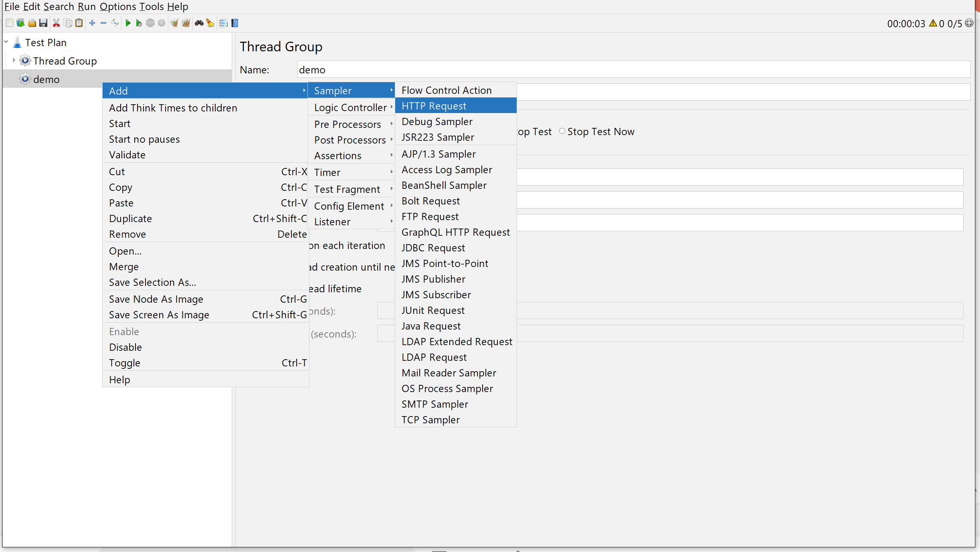Open the Tools menu
The width and height of the screenshot is (980, 552).
coord(151,6)
